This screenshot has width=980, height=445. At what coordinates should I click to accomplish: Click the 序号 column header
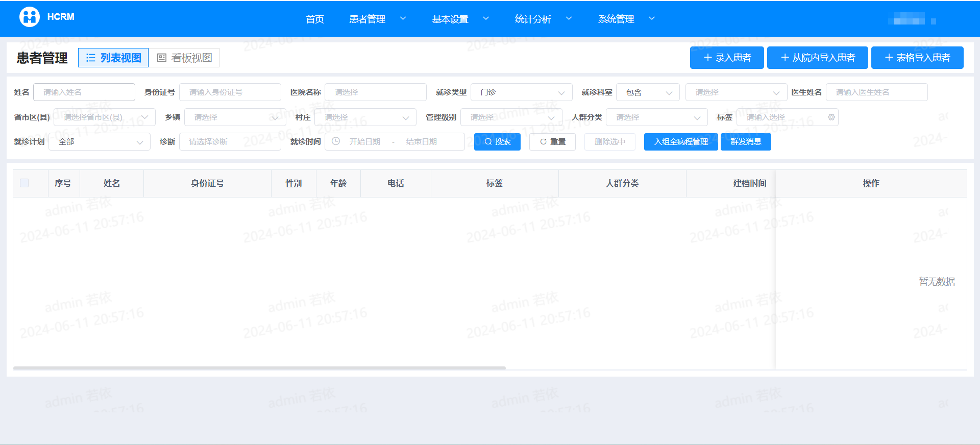click(63, 183)
